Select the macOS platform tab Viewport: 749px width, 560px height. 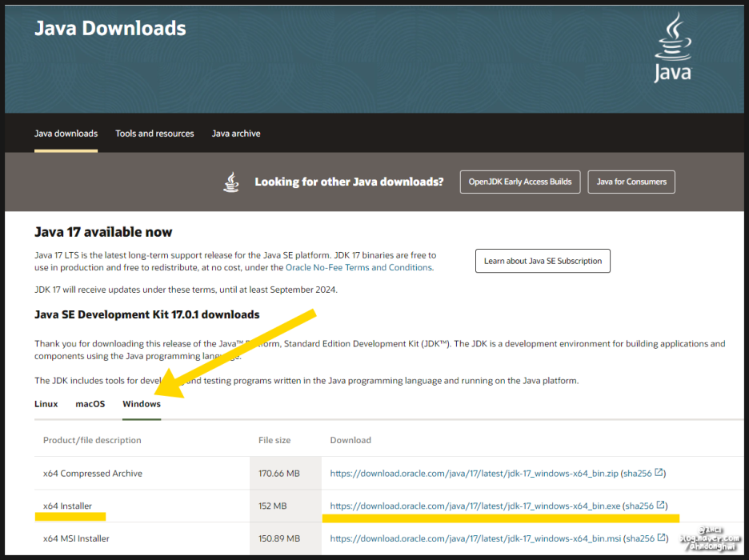coord(90,404)
